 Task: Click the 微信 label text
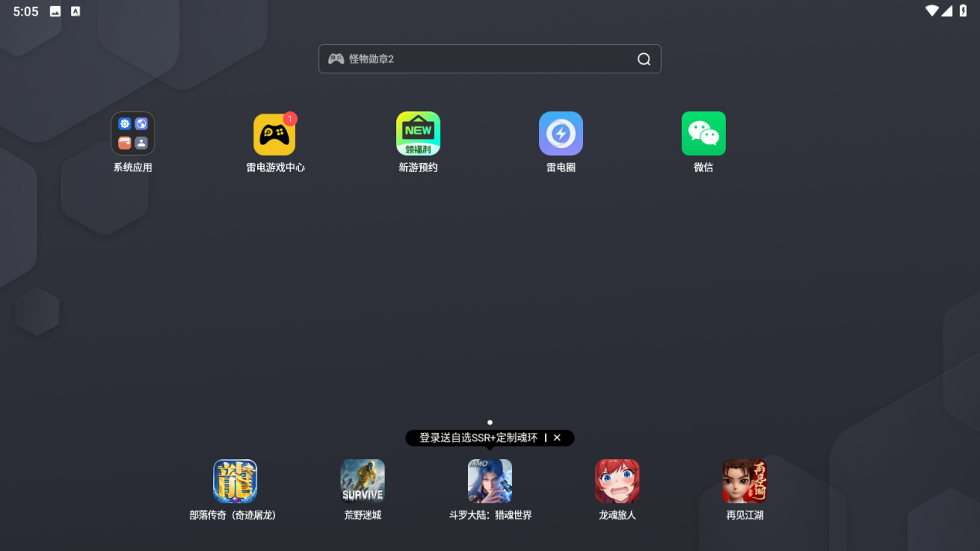click(x=704, y=167)
